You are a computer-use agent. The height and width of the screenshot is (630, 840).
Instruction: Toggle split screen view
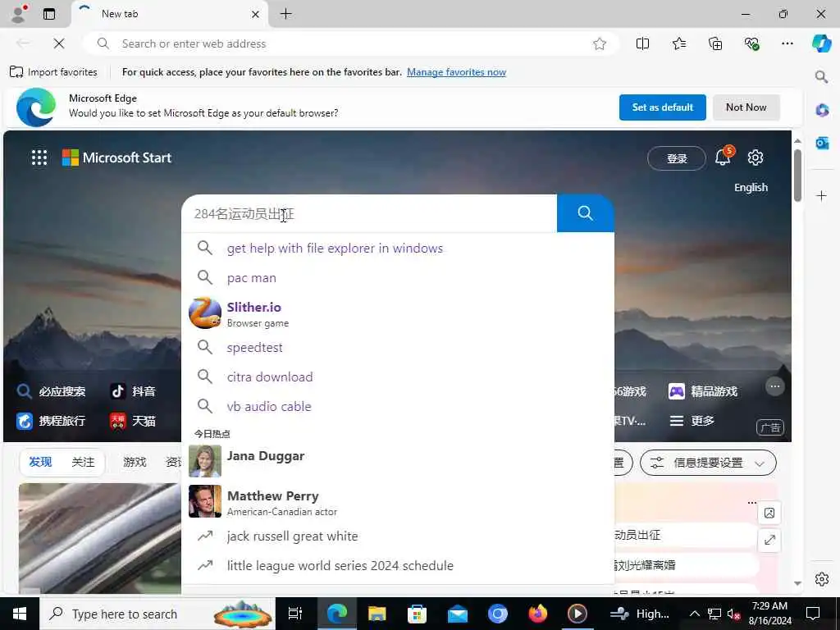point(642,43)
